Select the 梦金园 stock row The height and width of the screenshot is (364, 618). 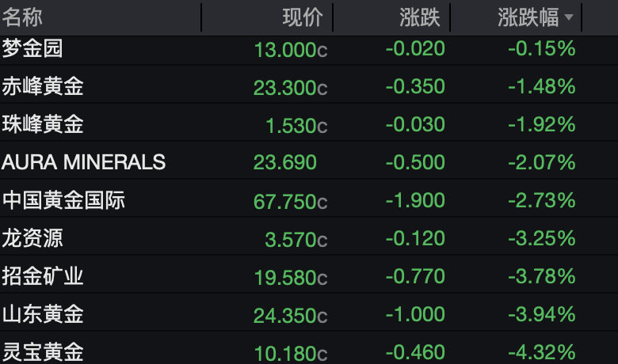(32, 48)
